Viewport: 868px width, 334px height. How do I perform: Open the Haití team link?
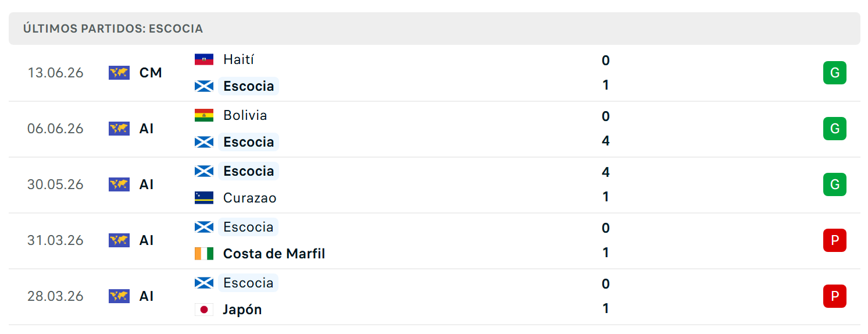click(x=238, y=59)
